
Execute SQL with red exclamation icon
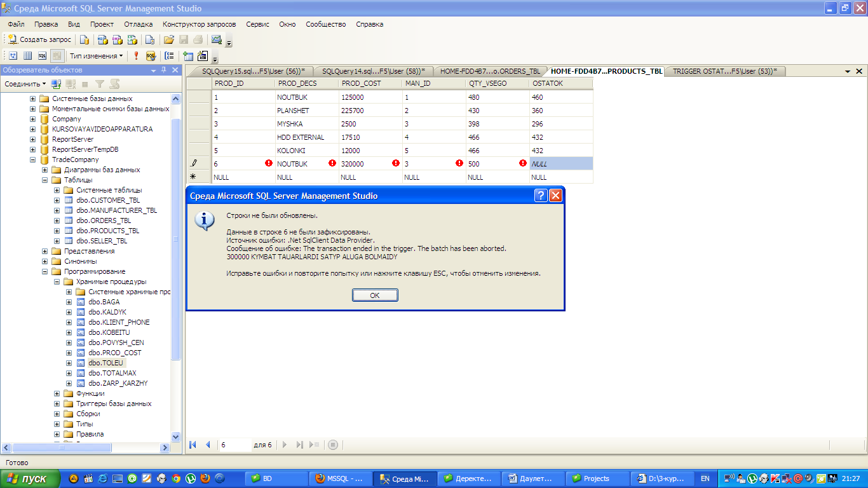tap(136, 56)
